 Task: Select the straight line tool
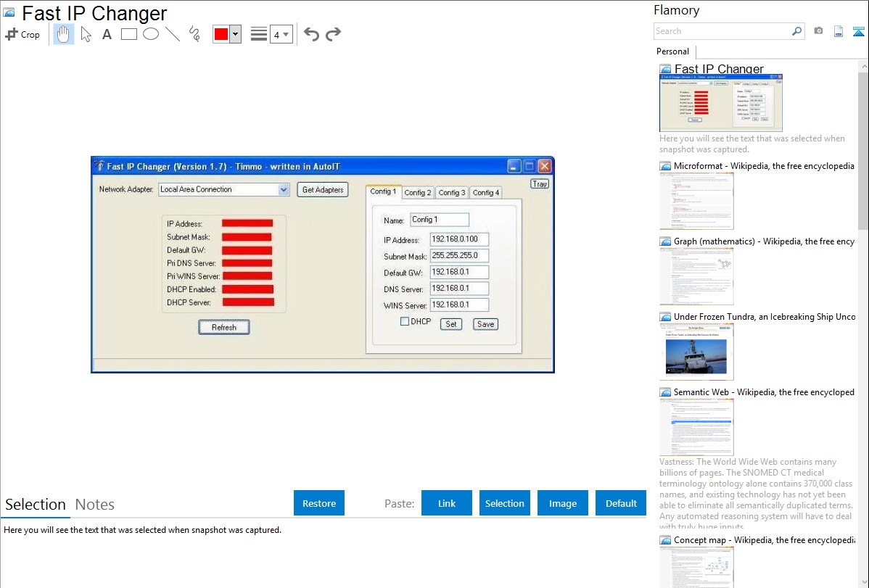[173, 34]
